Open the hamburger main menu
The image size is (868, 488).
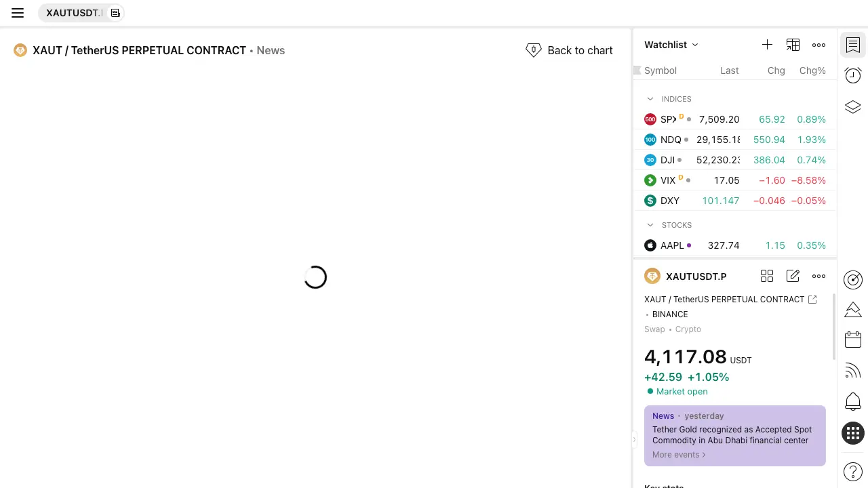coord(18,13)
